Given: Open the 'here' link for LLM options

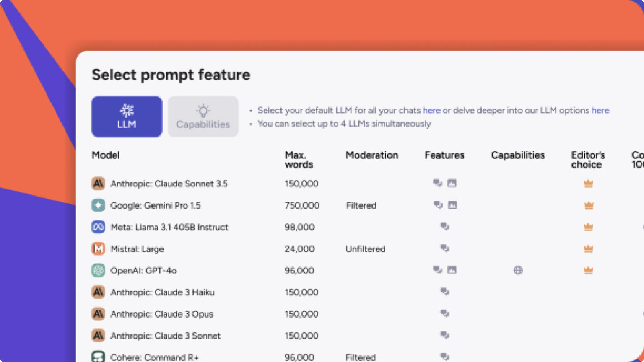Looking at the screenshot, I should (600, 110).
